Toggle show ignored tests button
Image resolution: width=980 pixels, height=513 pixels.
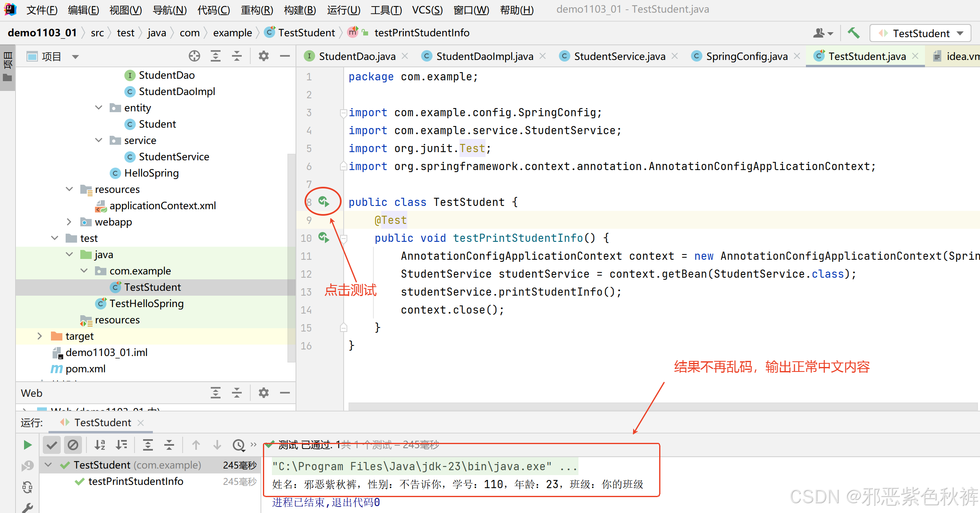(x=73, y=445)
